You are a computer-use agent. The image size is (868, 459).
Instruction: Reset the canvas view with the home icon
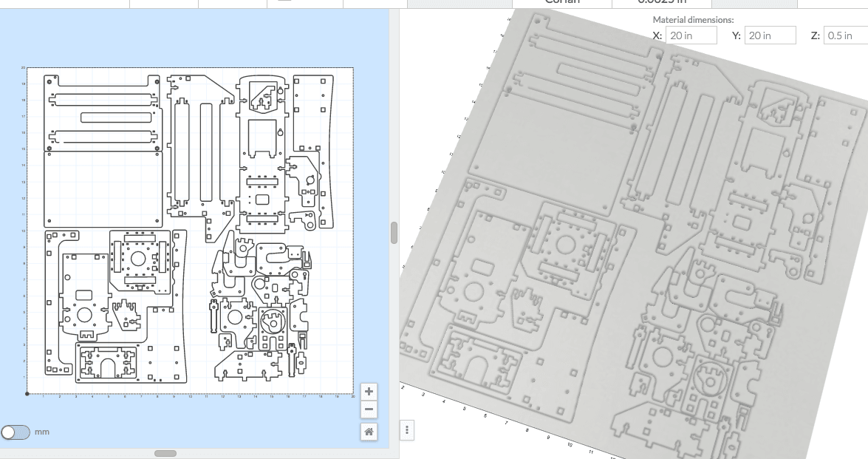(368, 430)
